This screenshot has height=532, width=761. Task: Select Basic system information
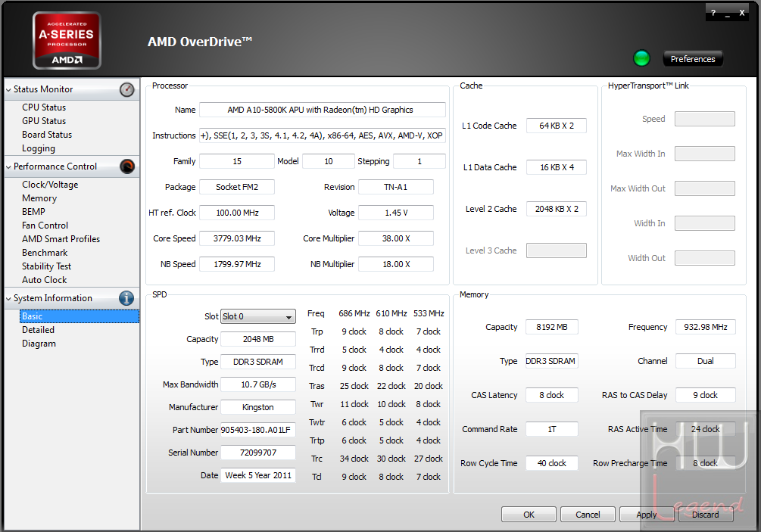(80, 316)
